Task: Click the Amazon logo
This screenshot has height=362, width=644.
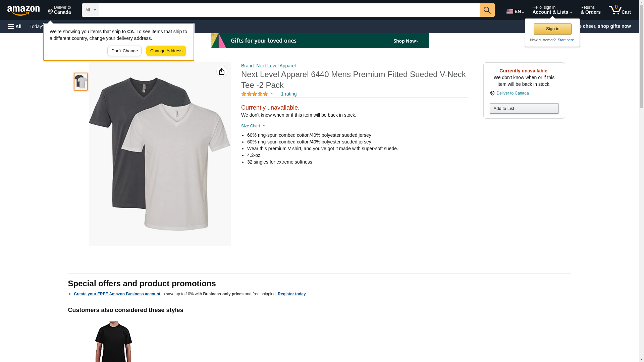Action: [x=23, y=10]
